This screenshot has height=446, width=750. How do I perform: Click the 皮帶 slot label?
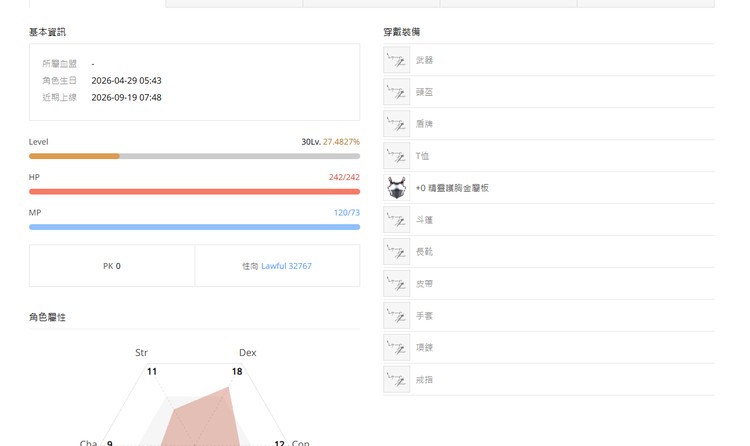point(424,284)
